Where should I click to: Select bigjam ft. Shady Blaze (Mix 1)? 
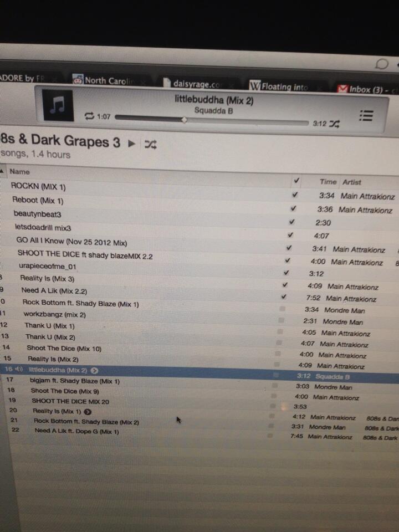[75, 381]
